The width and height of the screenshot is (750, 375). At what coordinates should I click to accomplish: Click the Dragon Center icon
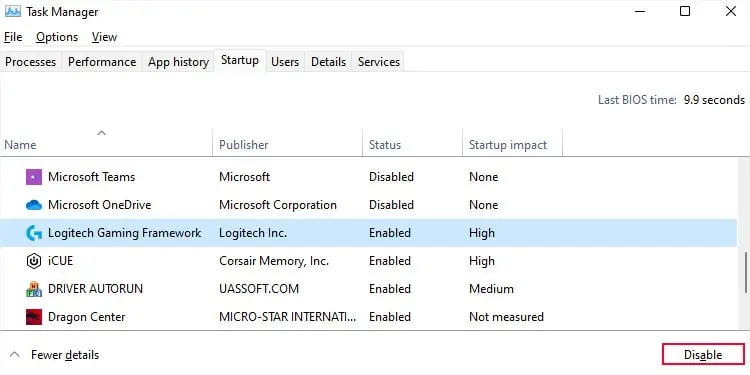tap(33, 317)
